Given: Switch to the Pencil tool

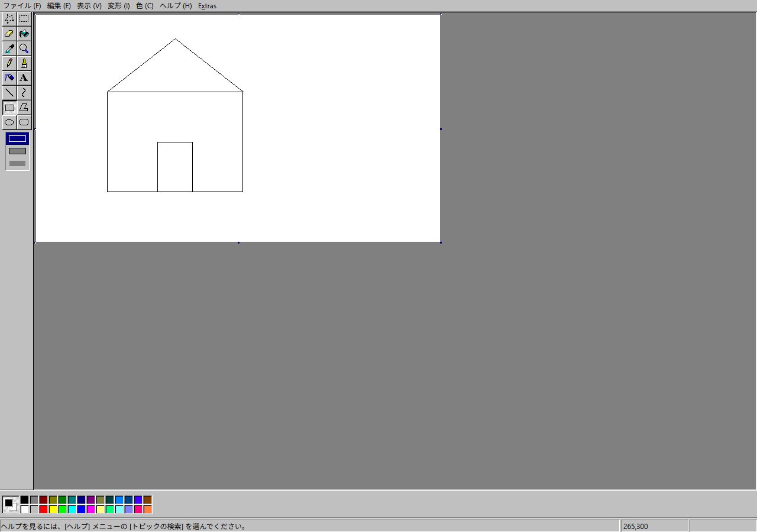Looking at the screenshot, I should coord(9,63).
